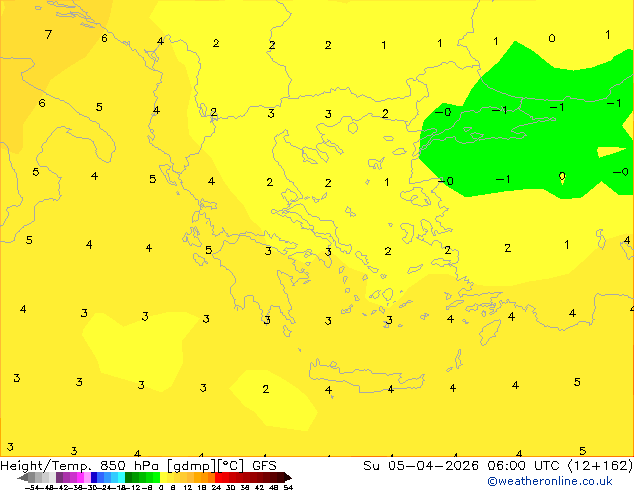Screen dimensions: 634x490
Task: Click the forecast date 'Su 05-04-2026 06:00 UTC'
Action: pos(463,466)
